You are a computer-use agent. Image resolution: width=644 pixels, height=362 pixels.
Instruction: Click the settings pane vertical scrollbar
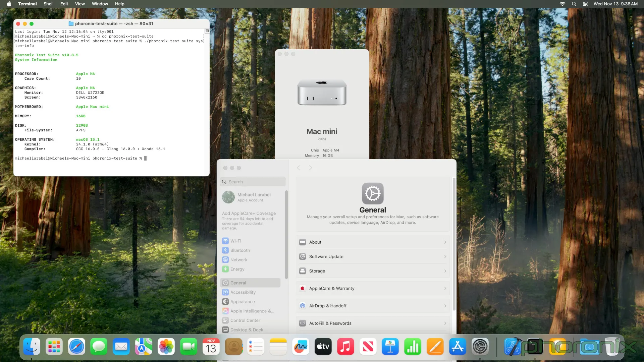click(454, 245)
